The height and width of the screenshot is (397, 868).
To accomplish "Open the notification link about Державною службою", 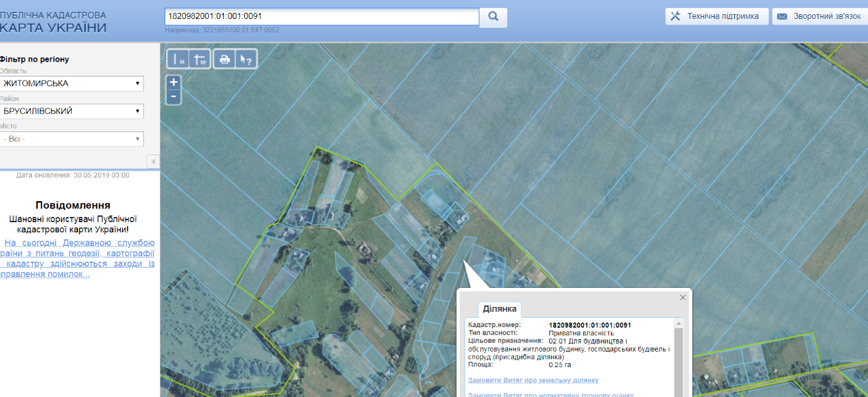I will (77, 258).
